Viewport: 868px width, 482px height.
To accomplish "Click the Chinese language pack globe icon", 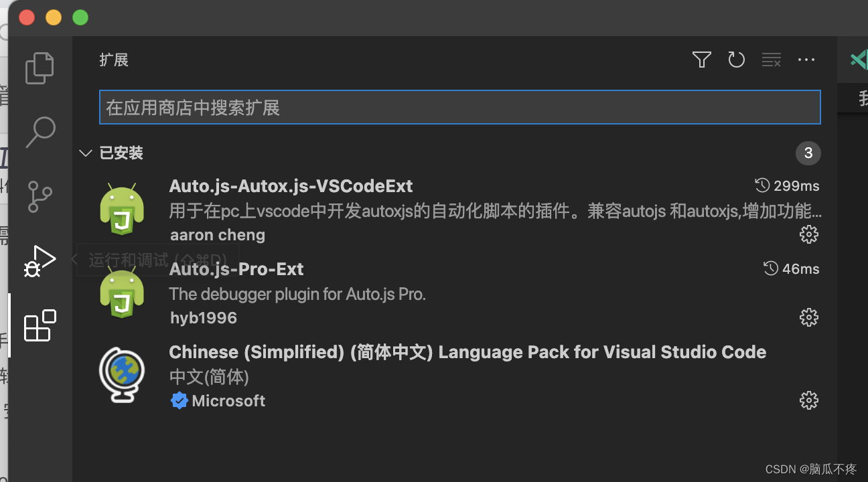I will [122, 375].
